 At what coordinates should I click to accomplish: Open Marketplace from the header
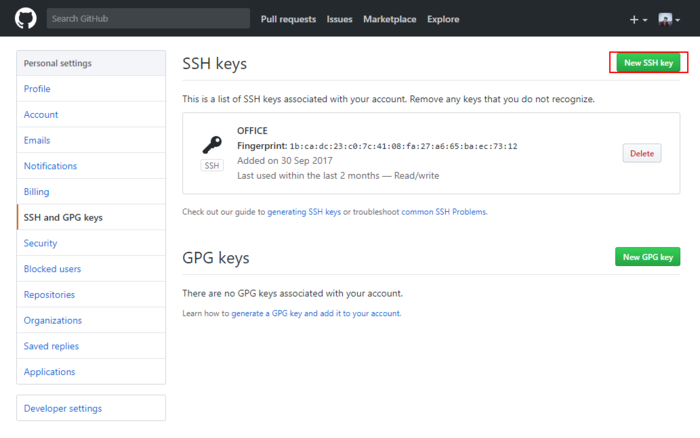pyautogui.click(x=389, y=19)
